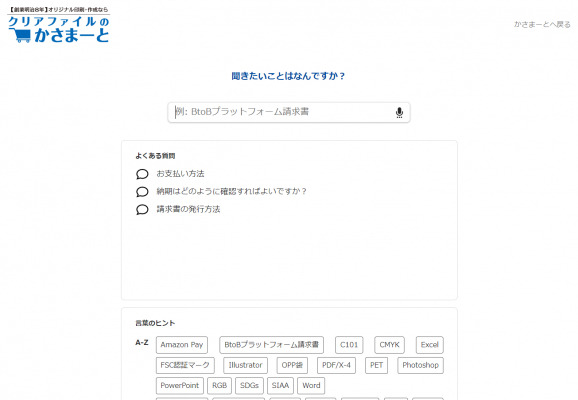Open the 請求書の発行方法 FAQ question
The image size is (578, 400).
tap(188, 209)
